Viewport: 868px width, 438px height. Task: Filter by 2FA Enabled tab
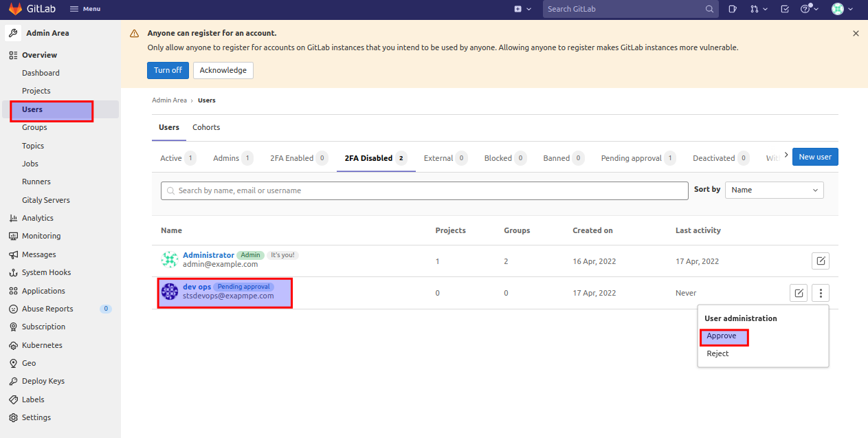[x=299, y=158]
